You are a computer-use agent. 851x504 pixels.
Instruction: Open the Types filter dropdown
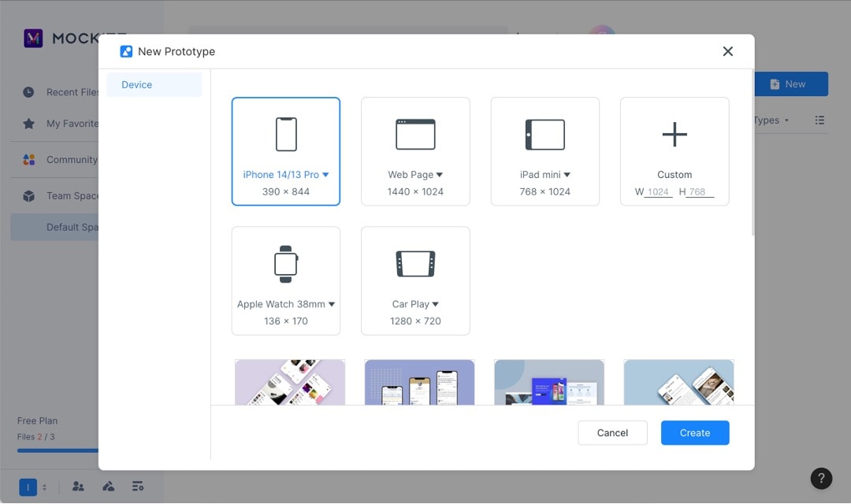[x=770, y=120]
